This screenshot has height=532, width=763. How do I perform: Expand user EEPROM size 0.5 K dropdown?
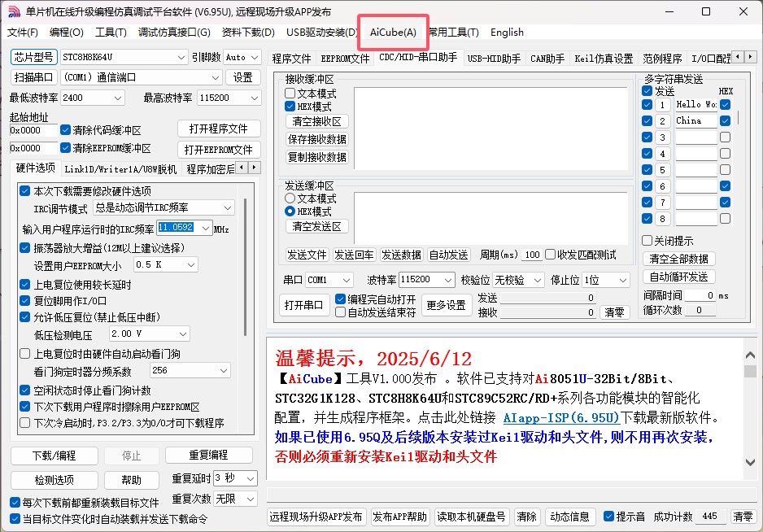[x=190, y=265]
